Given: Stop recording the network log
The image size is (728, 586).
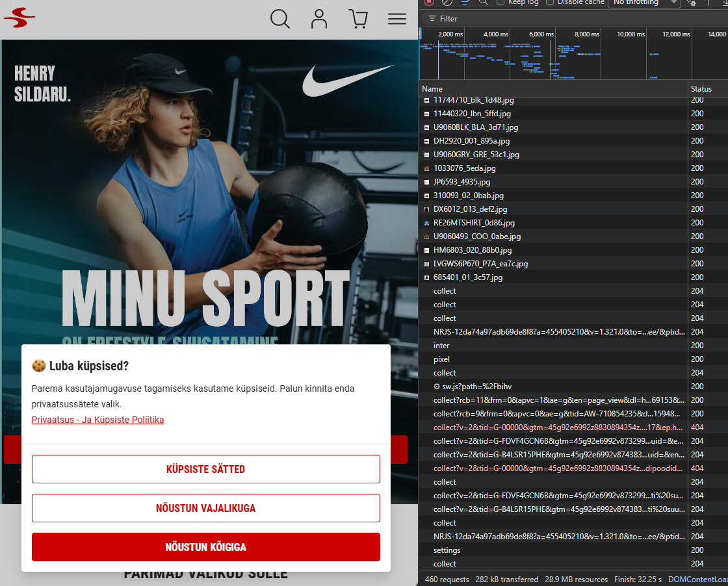Looking at the screenshot, I should [x=429, y=2].
